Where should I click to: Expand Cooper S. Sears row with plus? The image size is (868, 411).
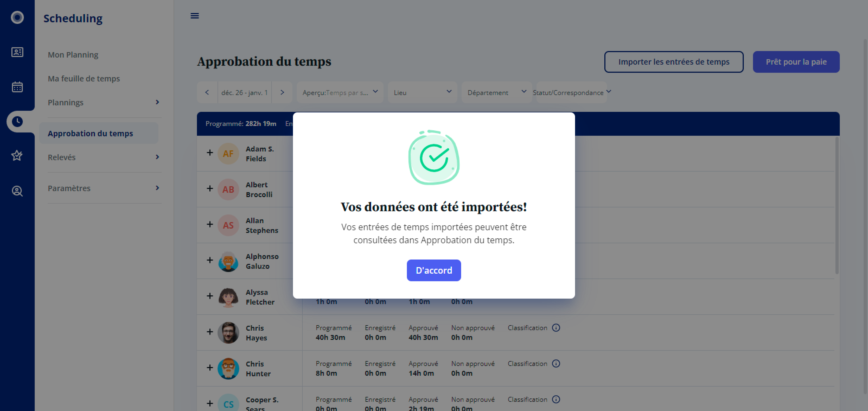(210, 403)
